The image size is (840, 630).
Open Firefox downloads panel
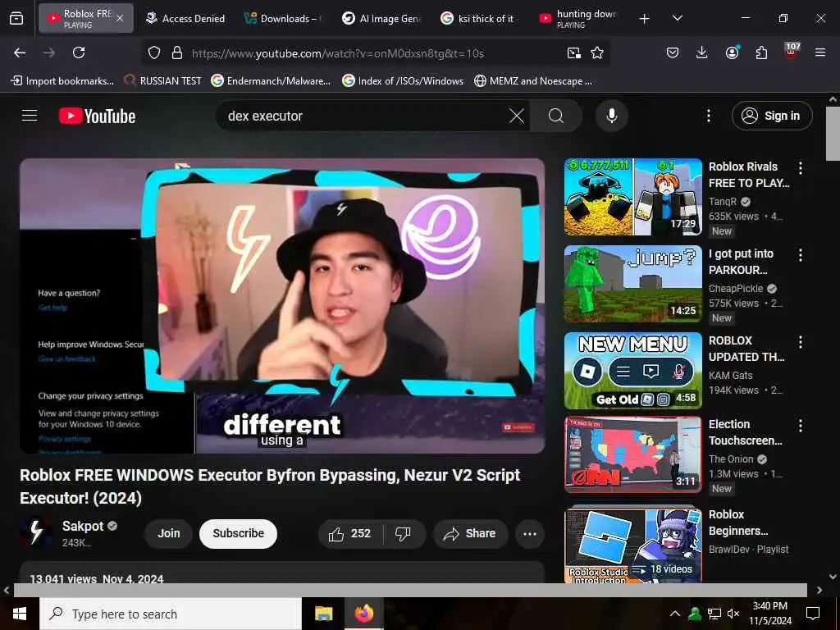(x=702, y=52)
